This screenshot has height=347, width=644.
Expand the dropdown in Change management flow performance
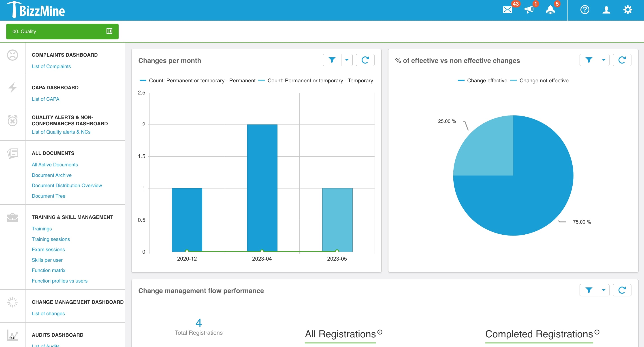603,290
